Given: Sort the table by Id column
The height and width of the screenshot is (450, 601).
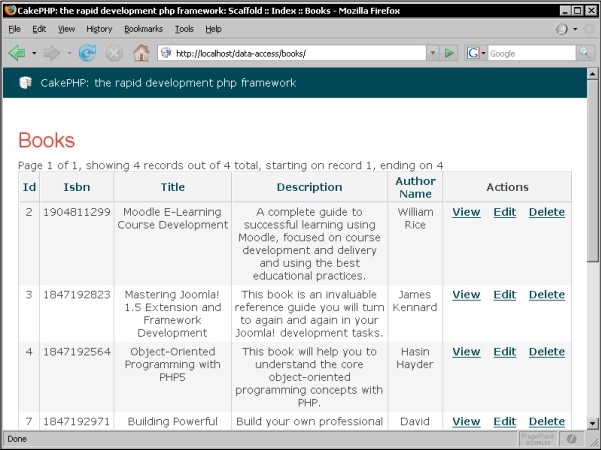Looking at the screenshot, I should 29,187.
